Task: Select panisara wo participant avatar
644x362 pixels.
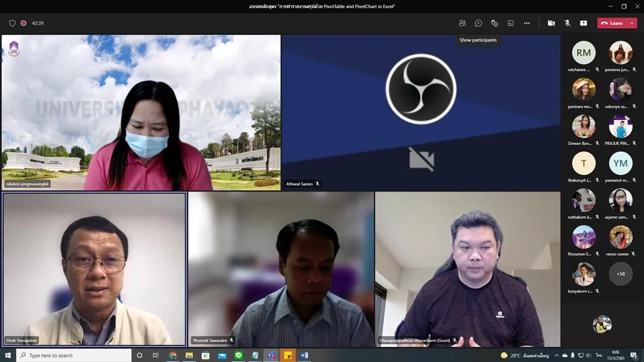Action: (x=583, y=89)
